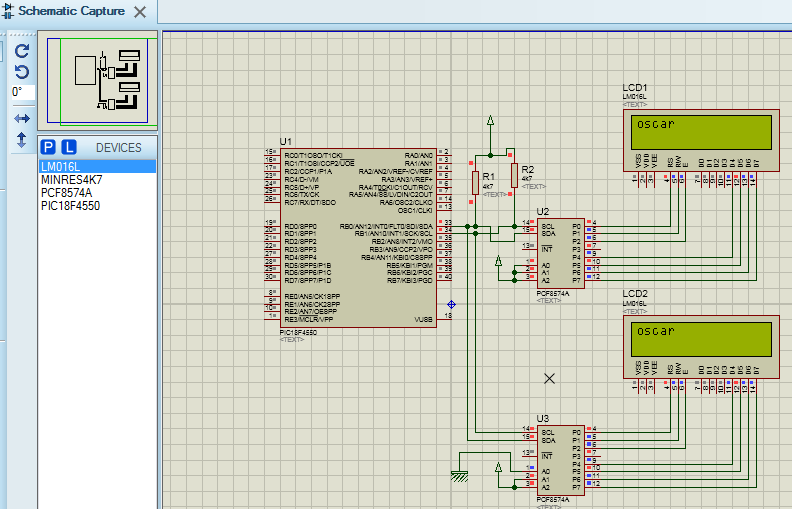Click the LCD2 reference label
This screenshot has width=792, height=509.
(635, 294)
